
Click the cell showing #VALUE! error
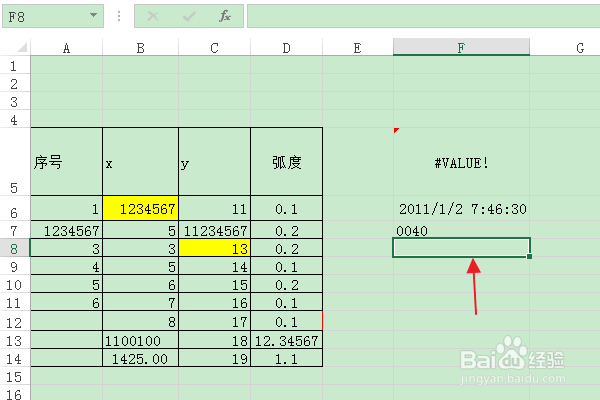coord(461,162)
